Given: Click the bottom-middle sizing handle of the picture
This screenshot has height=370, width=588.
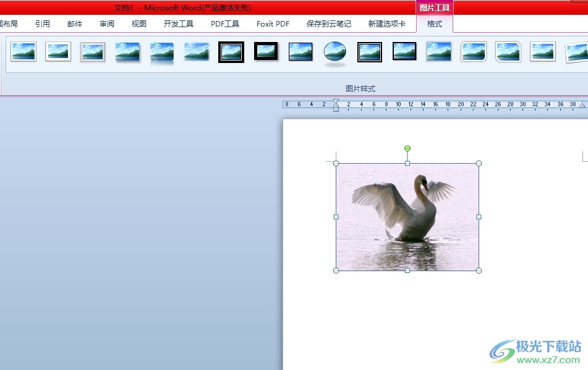Looking at the screenshot, I should pyautogui.click(x=407, y=271).
